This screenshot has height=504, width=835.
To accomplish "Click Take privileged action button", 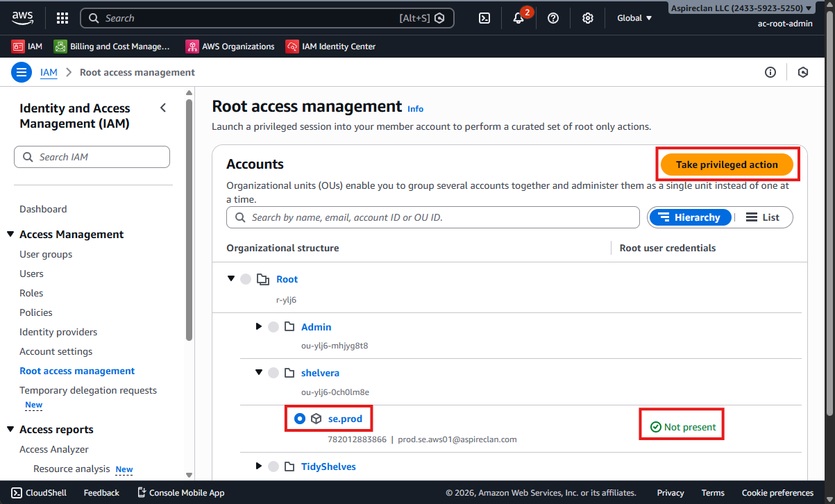I will click(x=727, y=165).
